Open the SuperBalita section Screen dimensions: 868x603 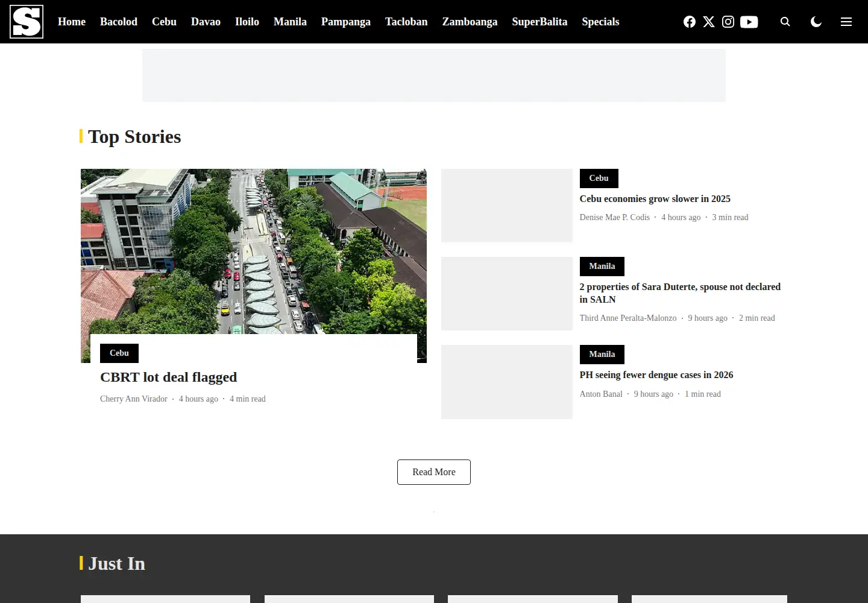(539, 22)
